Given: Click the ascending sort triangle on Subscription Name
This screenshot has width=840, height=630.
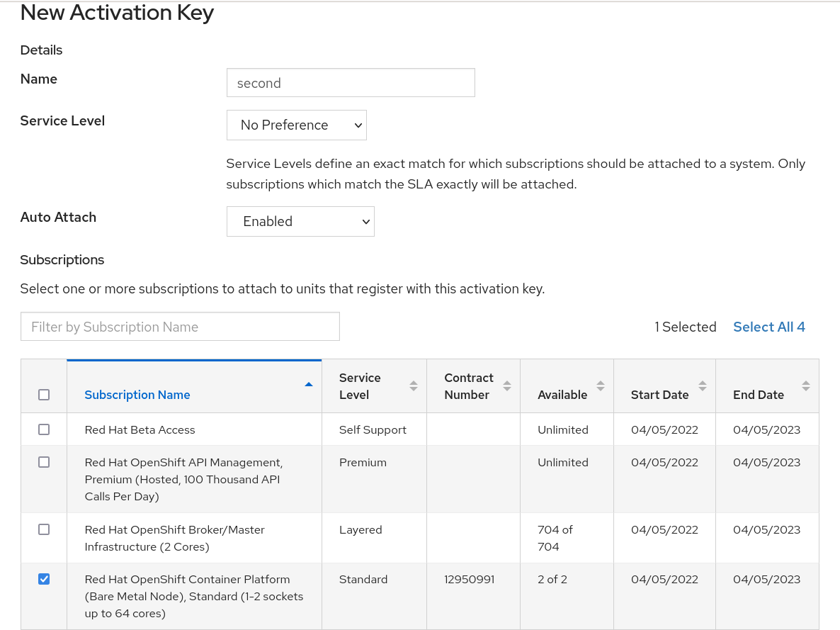Looking at the screenshot, I should click(x=309, y=383).
